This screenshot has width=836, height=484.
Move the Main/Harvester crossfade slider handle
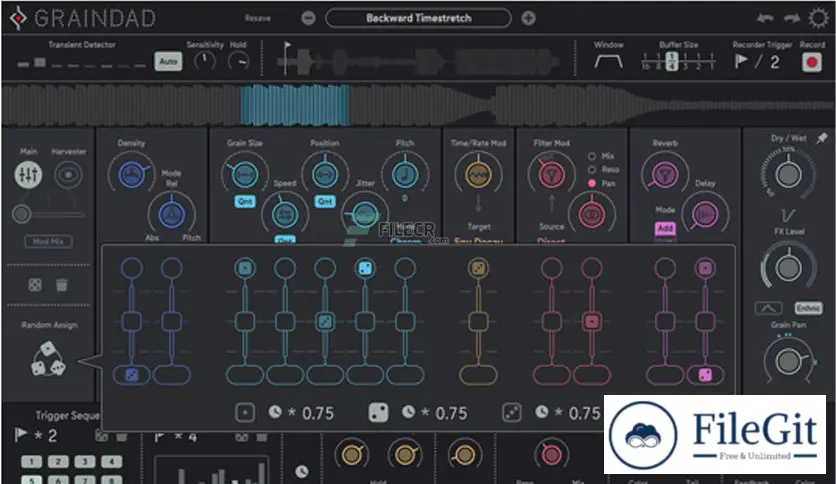click(x=21, y=214)
